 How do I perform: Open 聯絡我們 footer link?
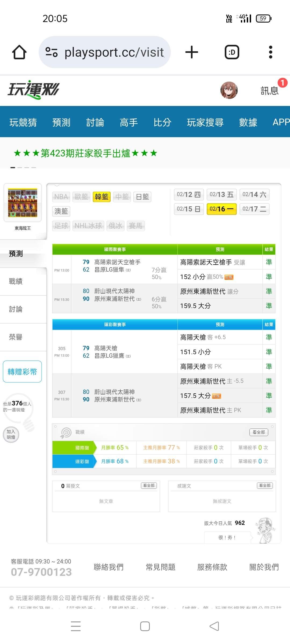pos(108,567)
